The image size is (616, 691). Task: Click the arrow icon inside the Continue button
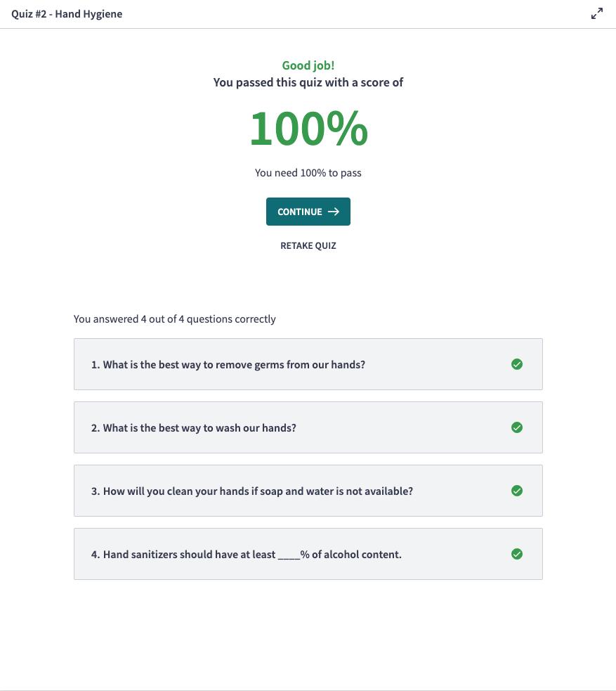pyautogui.click(x=334, y=212)
